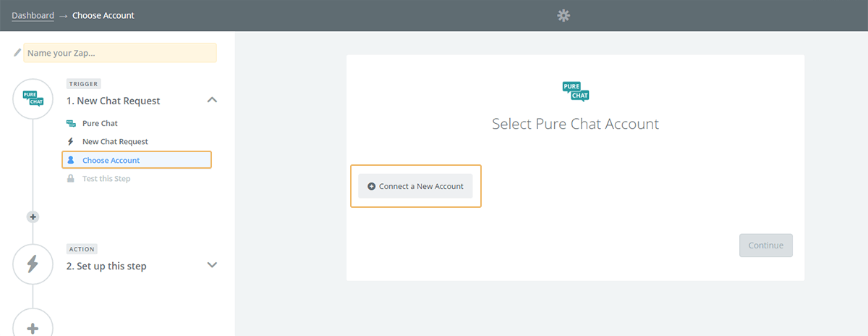The width and height of the screenshot is (868, 336).
Task: Expand the Set up this step action
Action: pyautogui.click(x=212, y=265)
